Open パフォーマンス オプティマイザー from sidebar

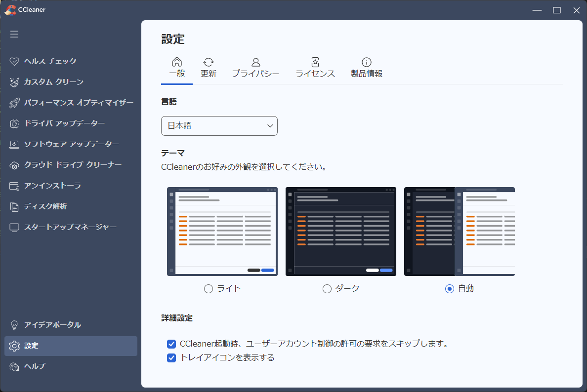pyautogui.click(x=79, y=103)
